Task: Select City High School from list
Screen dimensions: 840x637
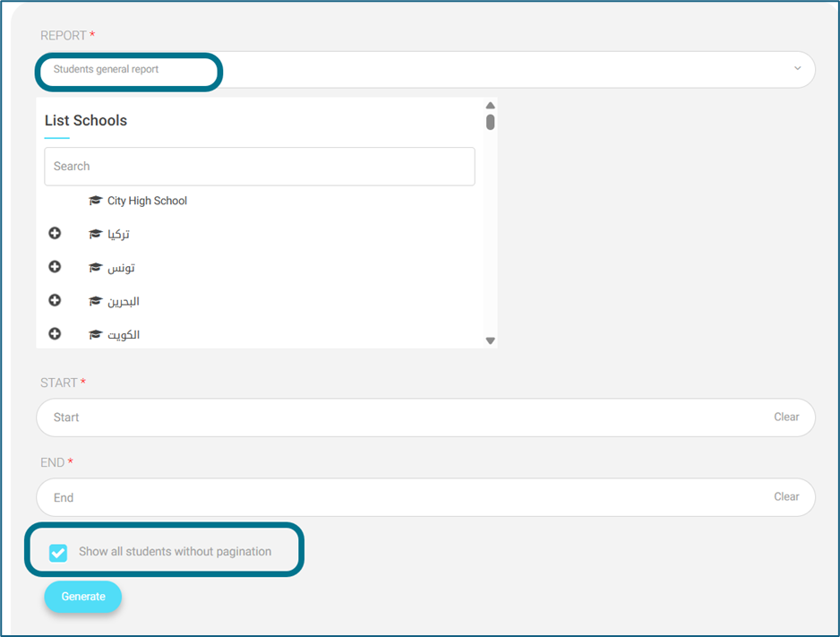Action: pos(147,201)
